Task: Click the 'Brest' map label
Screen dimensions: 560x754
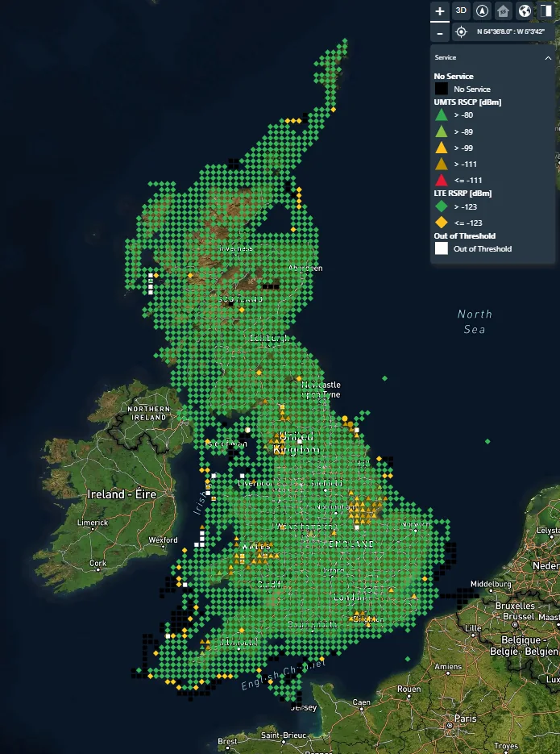Action: 227,741
